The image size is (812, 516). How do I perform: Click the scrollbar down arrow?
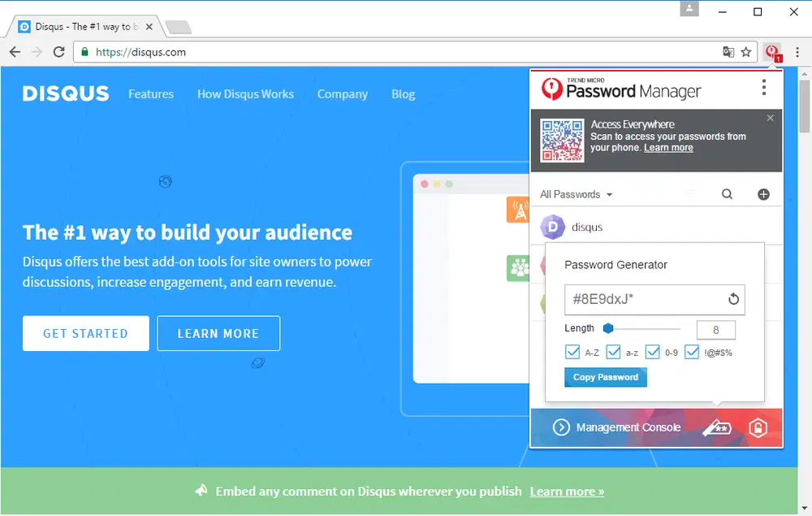click(804, 508)
